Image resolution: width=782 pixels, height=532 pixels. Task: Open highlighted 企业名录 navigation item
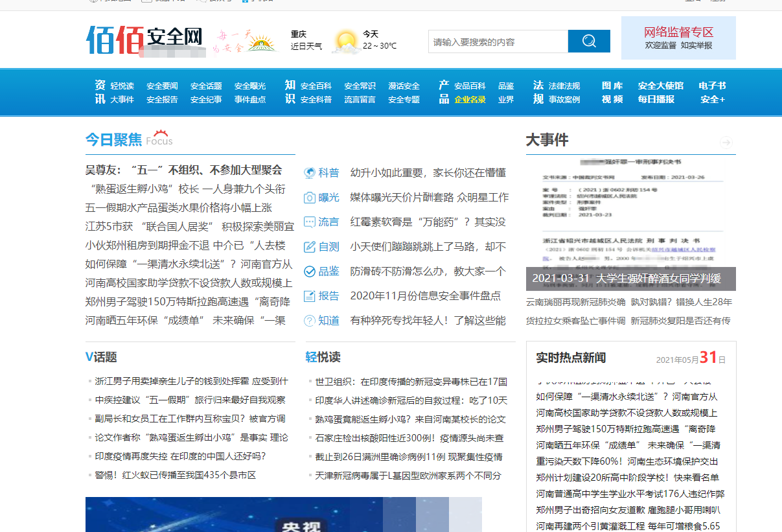(470, 100)
